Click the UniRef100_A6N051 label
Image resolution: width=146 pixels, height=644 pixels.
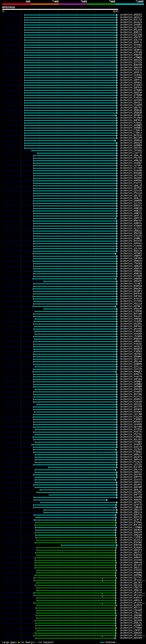[x=131, y=500]
